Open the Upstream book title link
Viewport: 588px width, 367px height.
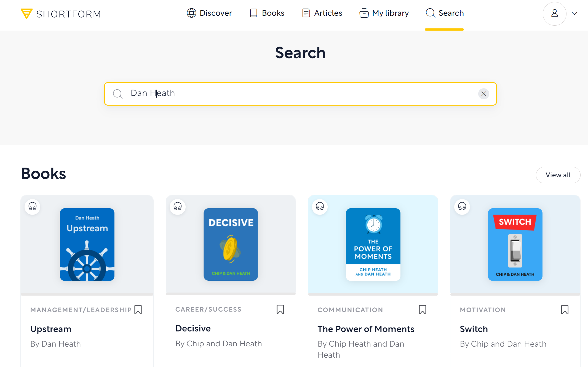[51, 329]
